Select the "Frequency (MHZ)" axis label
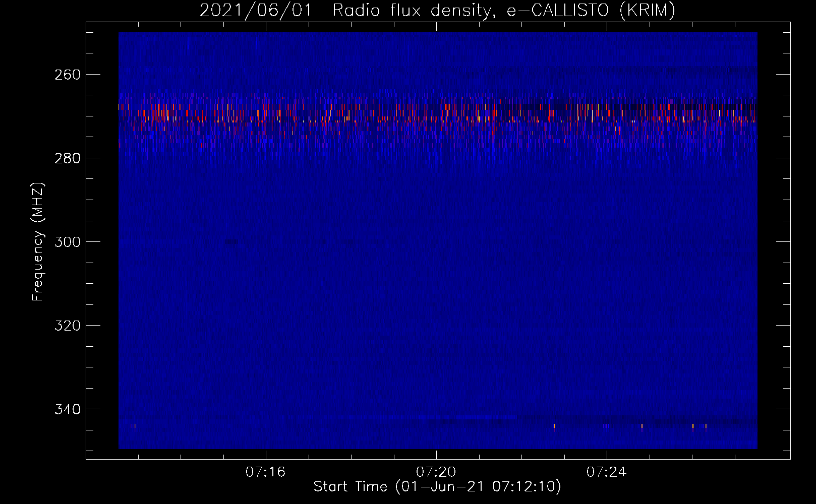 point(37,241)
